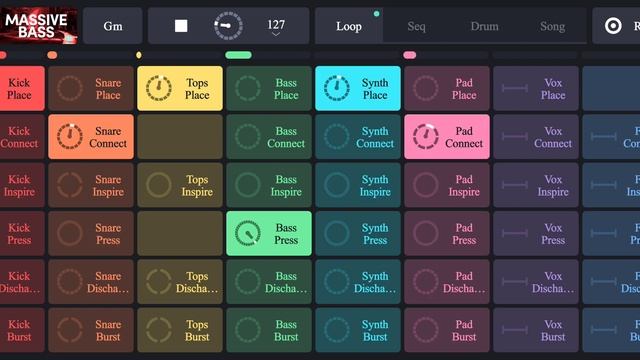
Task: Click the Tops Discha... dial icon
Action: (158, 282)
